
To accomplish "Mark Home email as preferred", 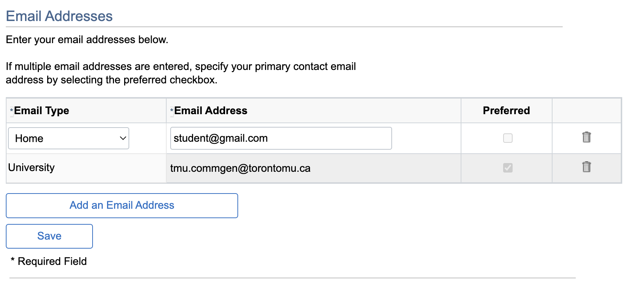I will click(x=508, y=138).
